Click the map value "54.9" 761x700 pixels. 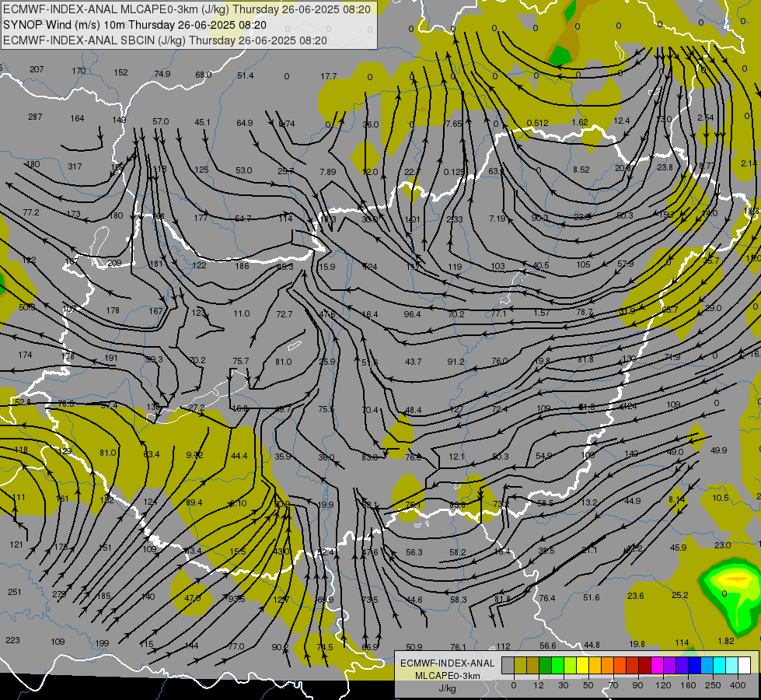[x=543, y=456]
